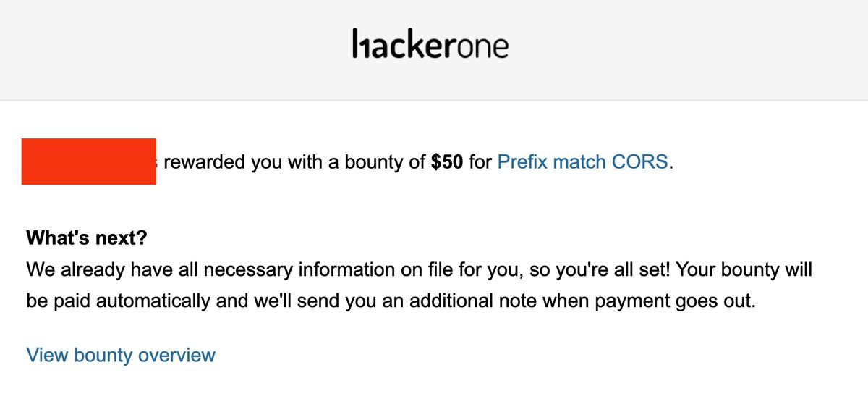
Task: Click the phrase 'be paid automatically'
Action: (x=119, y=301)
